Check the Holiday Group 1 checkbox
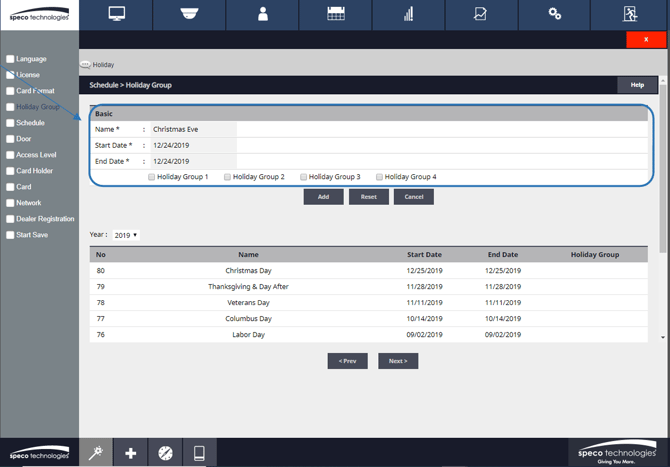670x467 pixels. pos(151,177)
